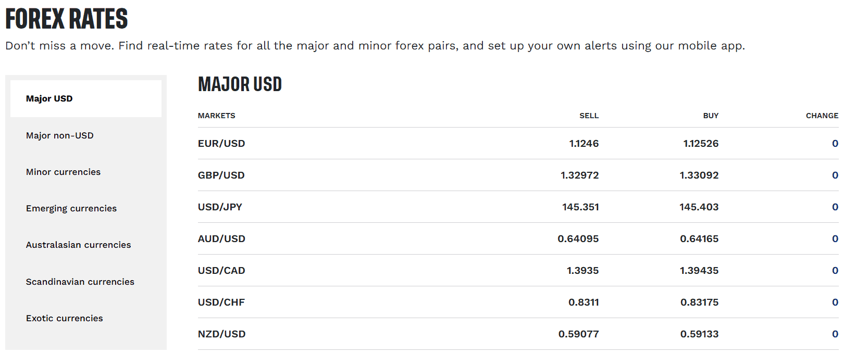Click the NZD/USD buy price 0.59133

pos(699,334)
